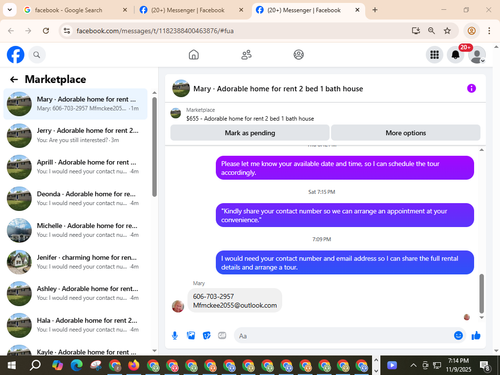Viewport: 500px width, 375px height.
Task: Open emoji picker in message box
Action: [458, 335]
